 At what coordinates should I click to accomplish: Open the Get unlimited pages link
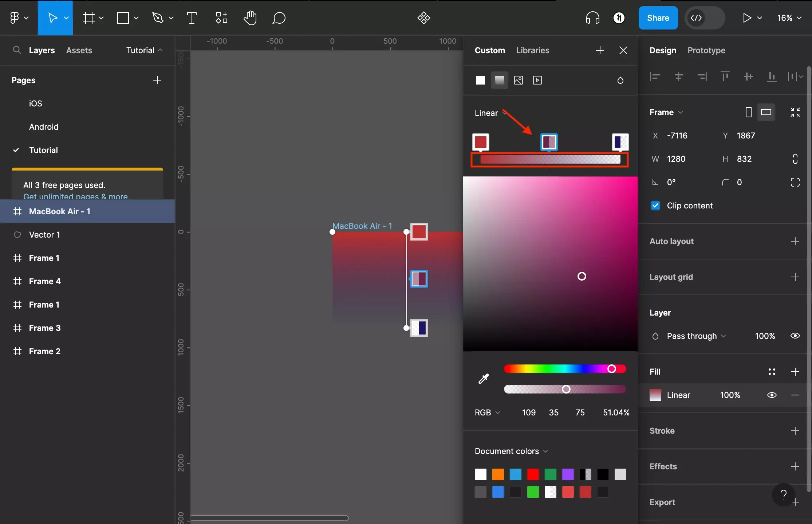(x=75, y=196)
